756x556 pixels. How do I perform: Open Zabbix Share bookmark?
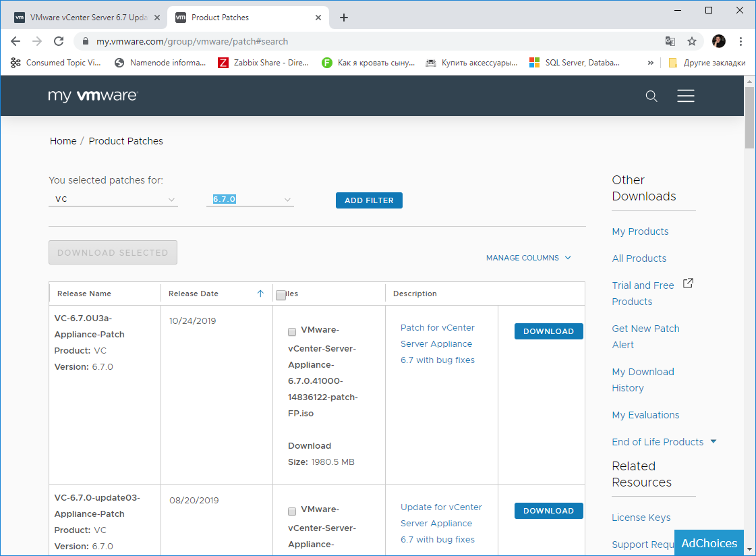(263, 63)
